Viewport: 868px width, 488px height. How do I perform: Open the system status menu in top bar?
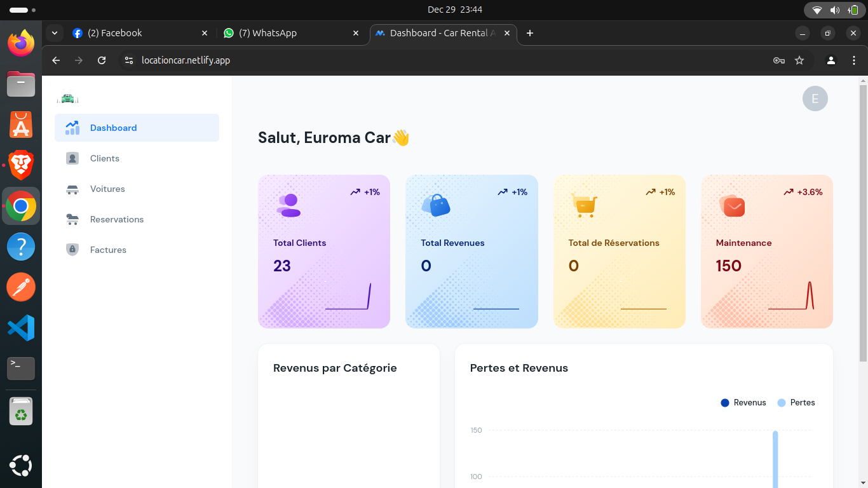click(x=834, y=10)
